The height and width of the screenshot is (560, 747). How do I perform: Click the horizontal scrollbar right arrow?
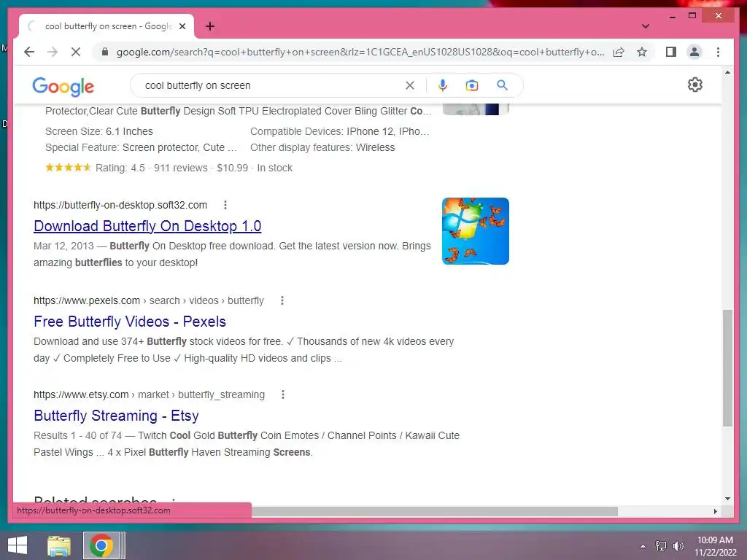(x=716, y=511)
